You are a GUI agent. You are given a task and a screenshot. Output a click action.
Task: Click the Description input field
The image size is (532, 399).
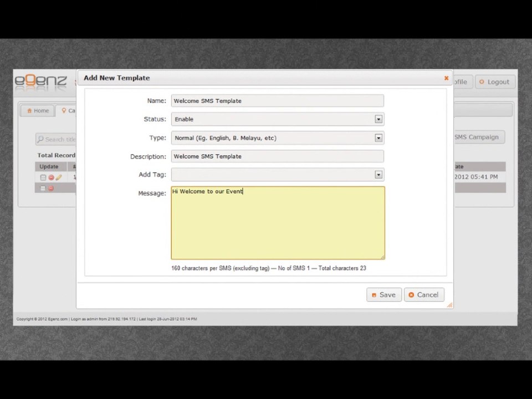(278, 156)
